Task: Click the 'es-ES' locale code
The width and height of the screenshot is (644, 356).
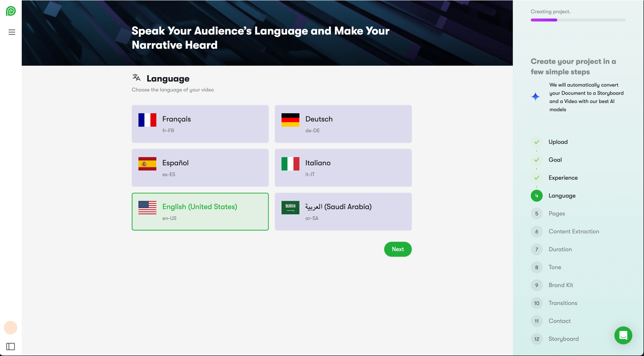Action: (168, 174)
